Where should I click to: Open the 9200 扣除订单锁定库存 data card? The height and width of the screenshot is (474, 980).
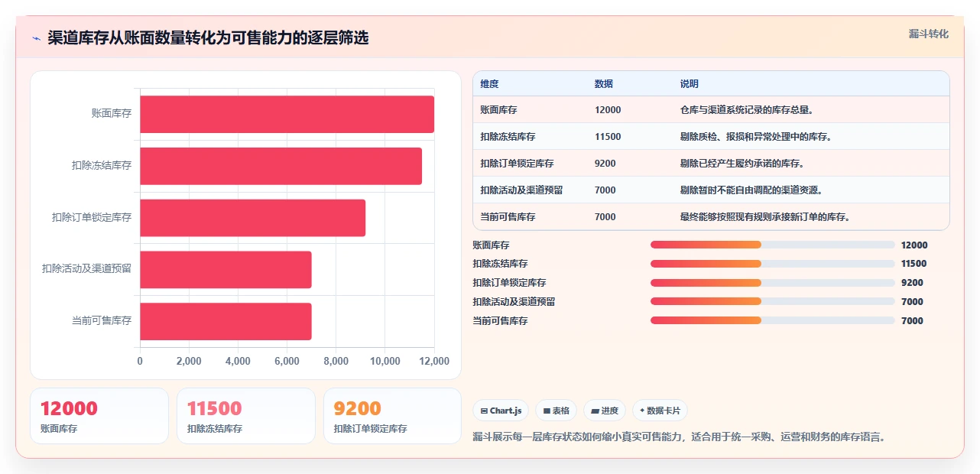[x=392, y=416]
